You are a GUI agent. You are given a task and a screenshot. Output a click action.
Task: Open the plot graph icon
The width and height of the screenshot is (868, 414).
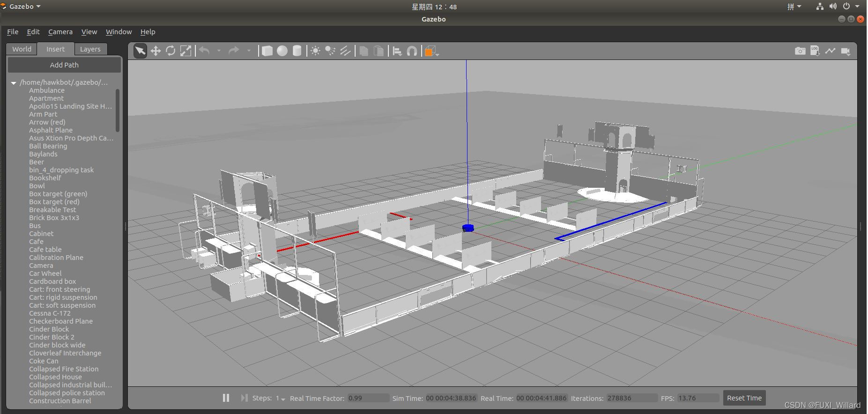pyautogui.click(x=830, y=51)
